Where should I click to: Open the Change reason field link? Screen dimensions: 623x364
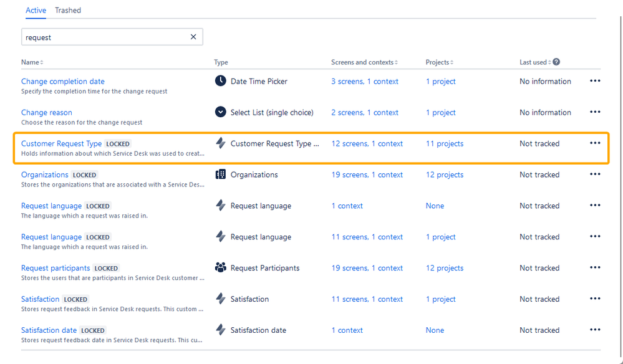47,112
